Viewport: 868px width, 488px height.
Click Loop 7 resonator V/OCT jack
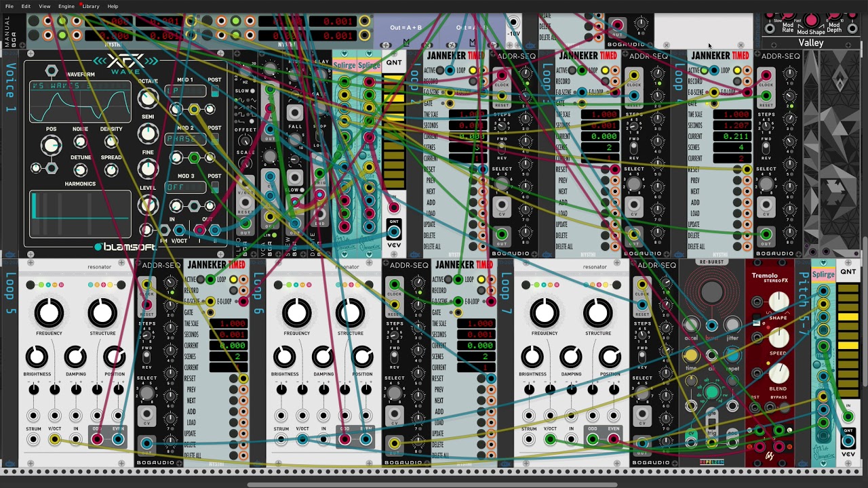pyautogui.click(x=550, y=439)
